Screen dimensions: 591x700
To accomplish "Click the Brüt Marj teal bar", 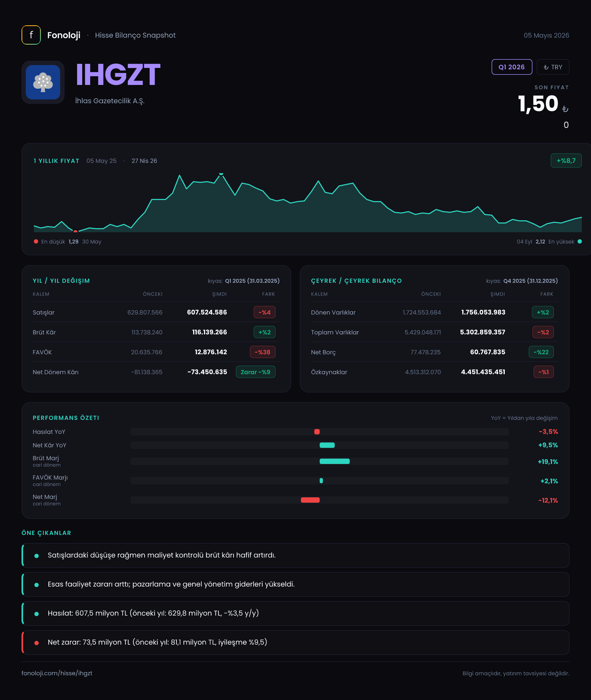I will (x=334, y=461).
